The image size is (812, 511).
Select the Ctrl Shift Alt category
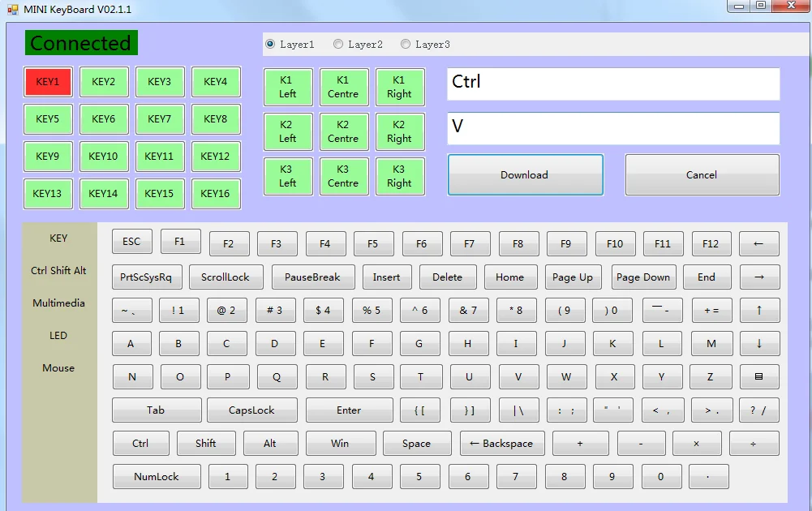(x=58, y=271)
